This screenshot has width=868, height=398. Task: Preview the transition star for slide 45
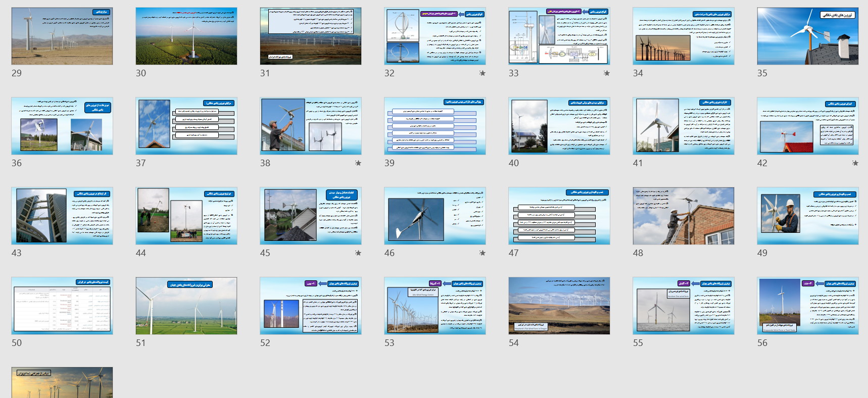coord(358,253)
